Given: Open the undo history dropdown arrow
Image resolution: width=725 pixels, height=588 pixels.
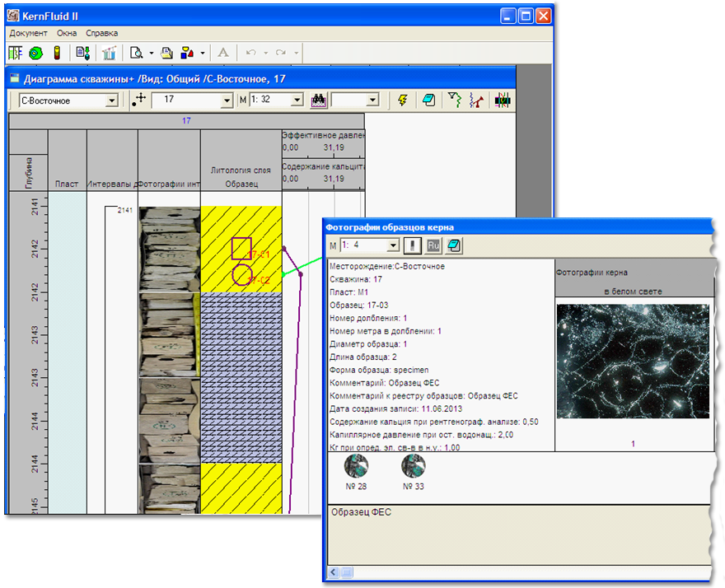Looking at the screenshot, I should pyautogui.click(x=266, y=54).
